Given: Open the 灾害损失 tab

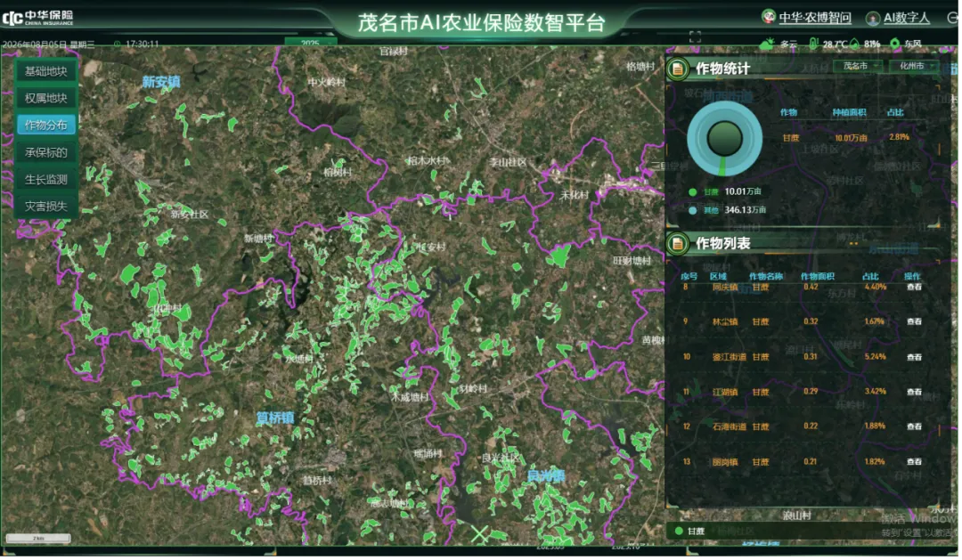Looking at the screenshot, I should (46, 206).
